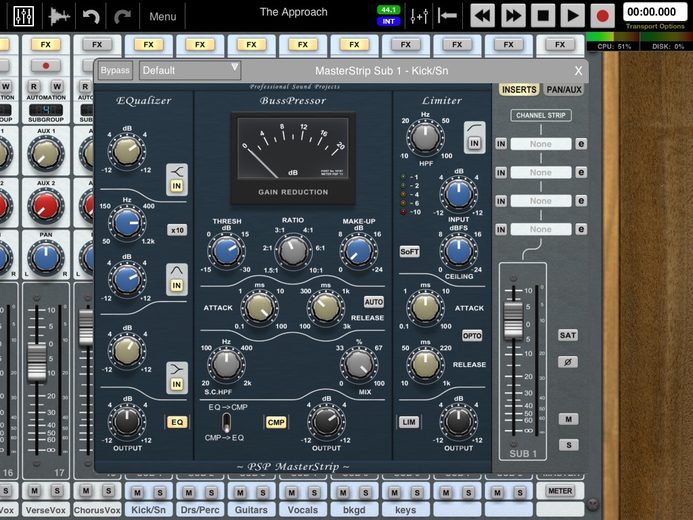
Task: Open the first None insert slot
Action: coord(541,144)
